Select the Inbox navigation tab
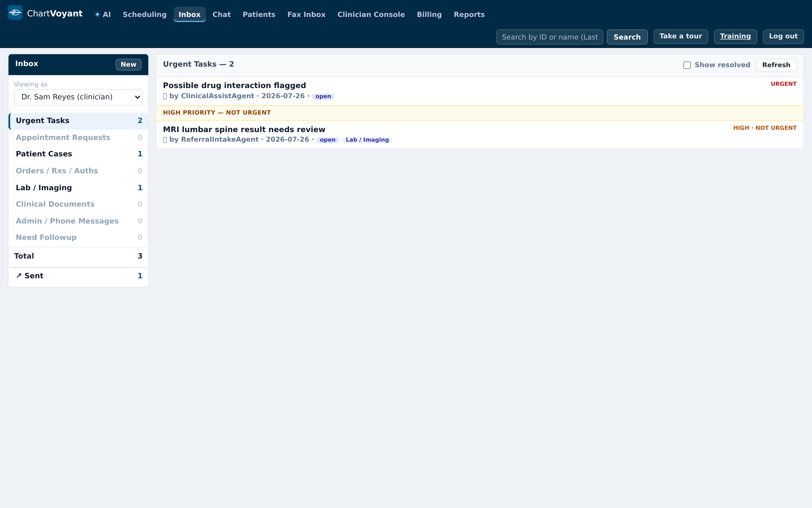This screenshot has width=812, height=508. 189,14
